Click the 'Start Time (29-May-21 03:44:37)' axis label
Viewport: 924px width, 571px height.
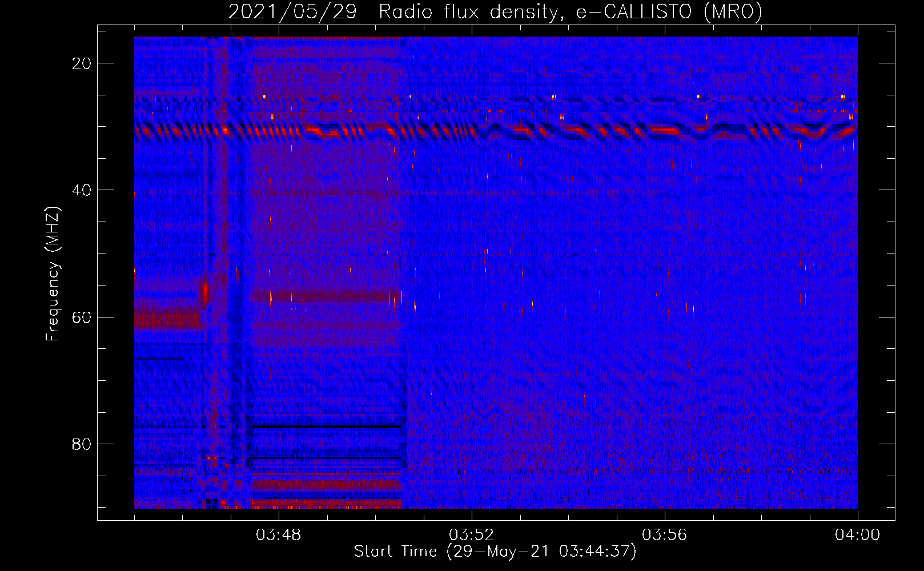[x=495, y=552]
